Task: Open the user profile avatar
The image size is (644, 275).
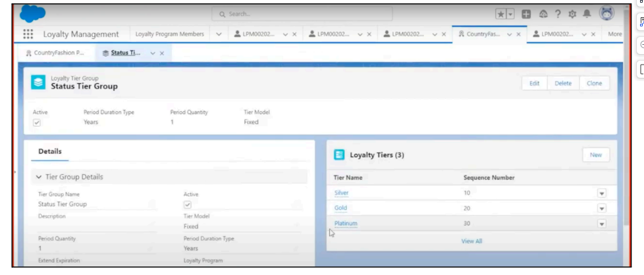Action: [606, 14]
